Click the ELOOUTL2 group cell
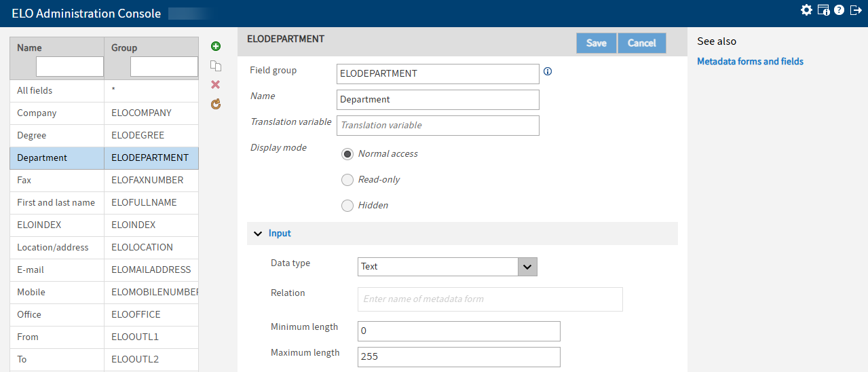The height and width of the screenshot is (372, 868). click(151, 360)
